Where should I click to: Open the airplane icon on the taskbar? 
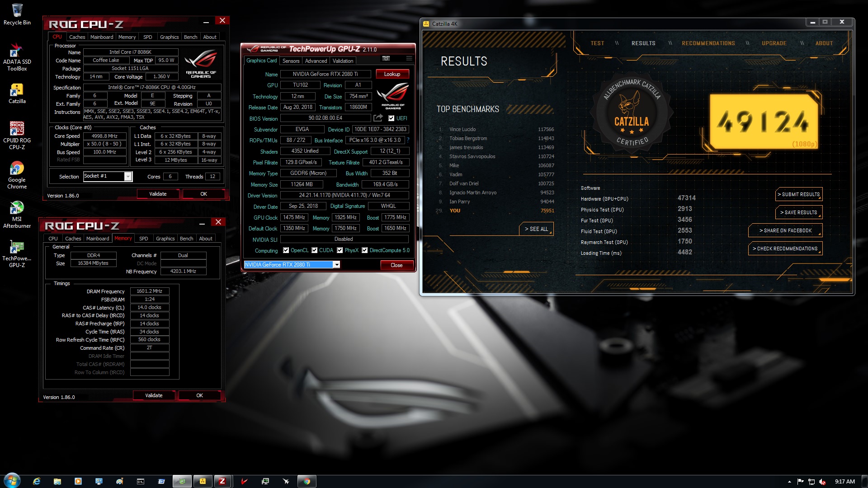pos(286,481)
